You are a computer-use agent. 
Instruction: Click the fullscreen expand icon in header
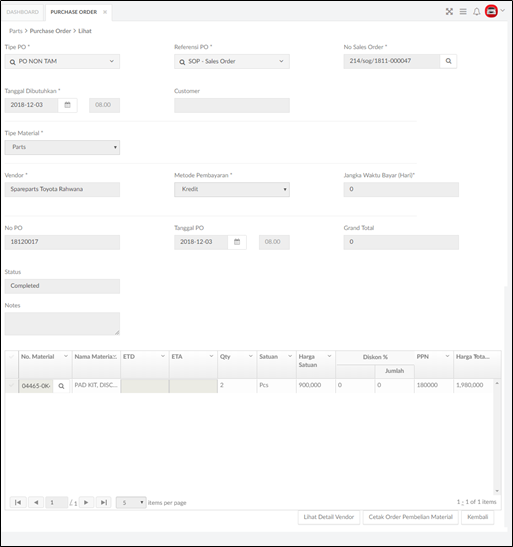point(449,12)
